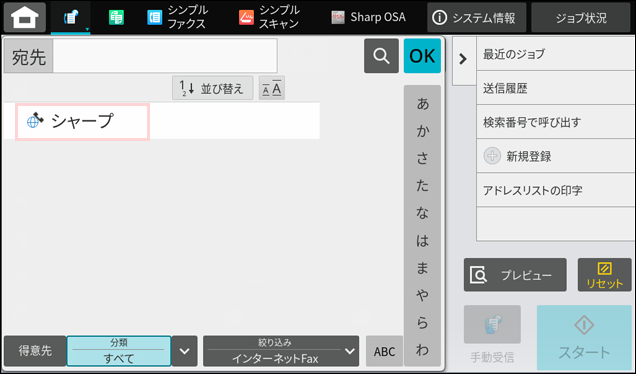The width and height of the screenshot is (636, 374).
Task: Jump to は index
Action: click(422, 241)
